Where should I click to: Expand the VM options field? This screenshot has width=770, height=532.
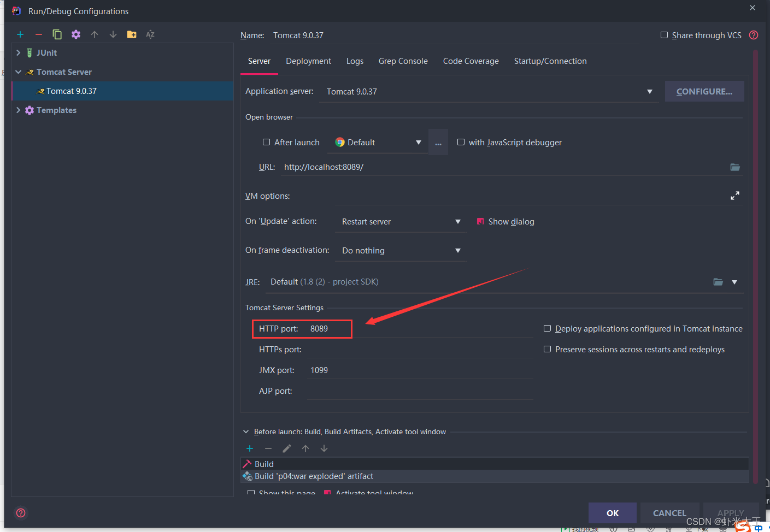[735, 196]
